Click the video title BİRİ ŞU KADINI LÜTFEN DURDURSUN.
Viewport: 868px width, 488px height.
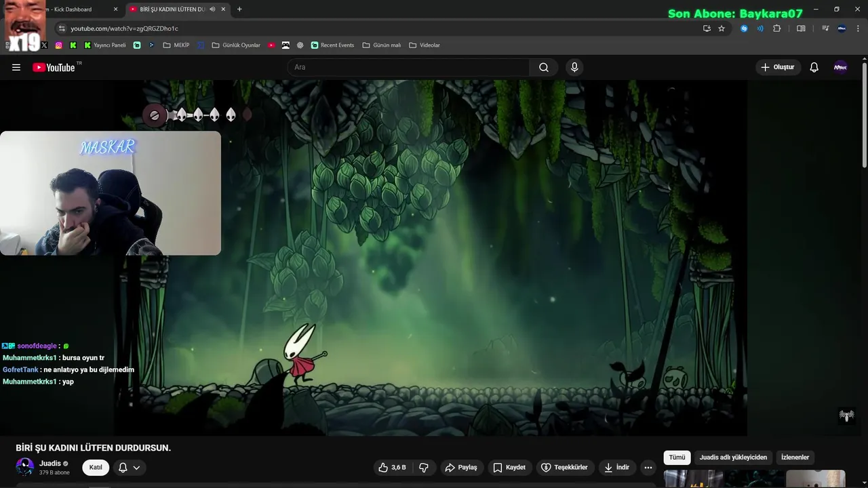click(x=94, y=448)
